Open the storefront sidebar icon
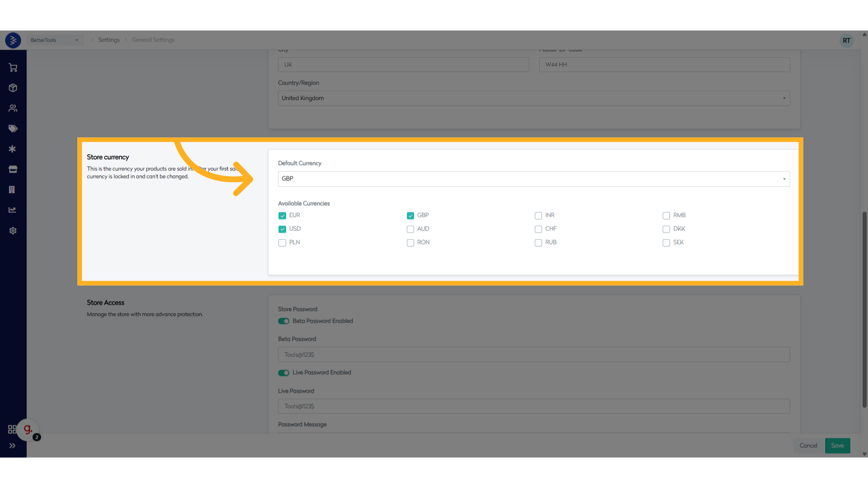 (x=13, y=169)
